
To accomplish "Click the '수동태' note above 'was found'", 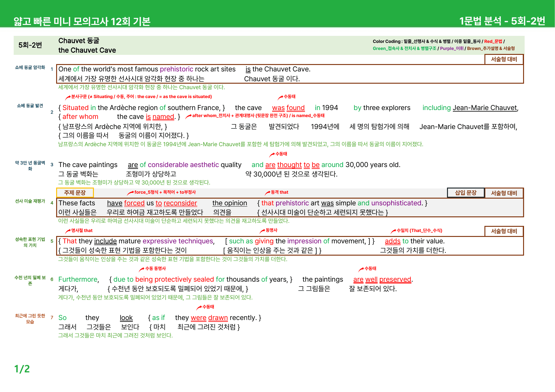I will 287,97.
